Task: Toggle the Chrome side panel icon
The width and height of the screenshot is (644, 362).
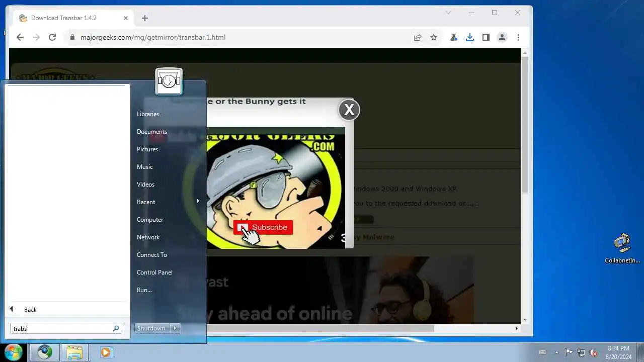Action: point(486,37)
